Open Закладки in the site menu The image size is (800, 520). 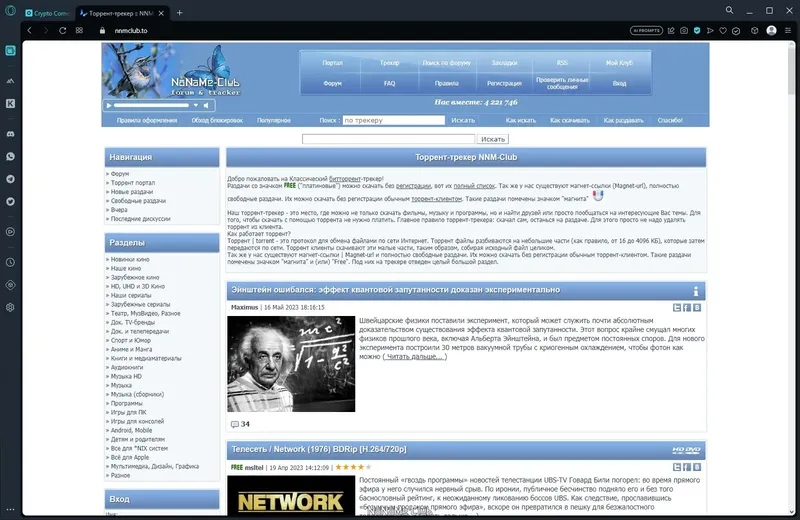pos(504,63)
